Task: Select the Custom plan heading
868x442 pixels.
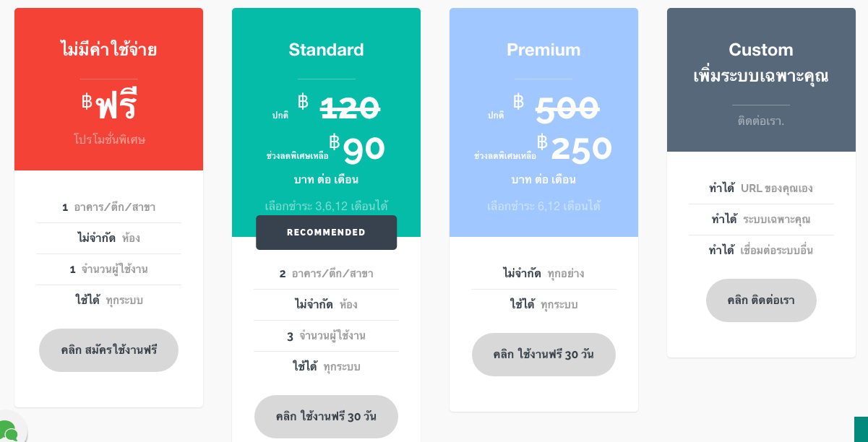Action: coord(761,50)
